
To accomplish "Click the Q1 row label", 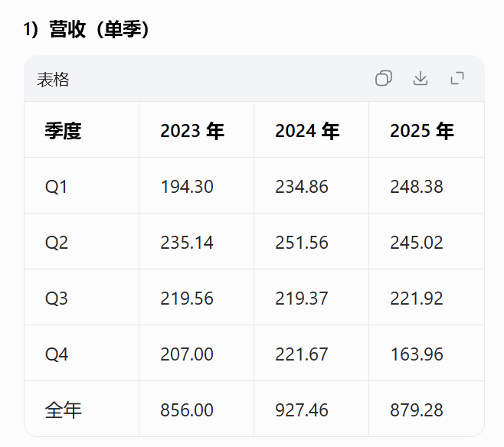I will tap(57, 187).
